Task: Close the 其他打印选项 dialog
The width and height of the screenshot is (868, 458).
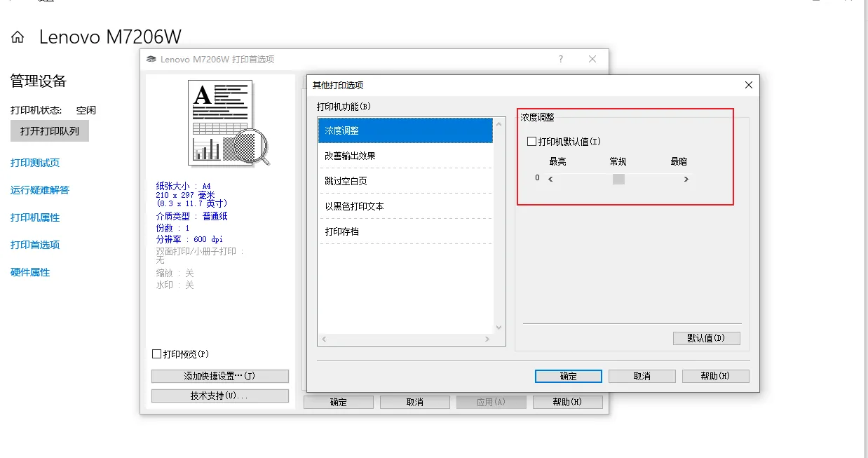Action: (x=749, y=85)
